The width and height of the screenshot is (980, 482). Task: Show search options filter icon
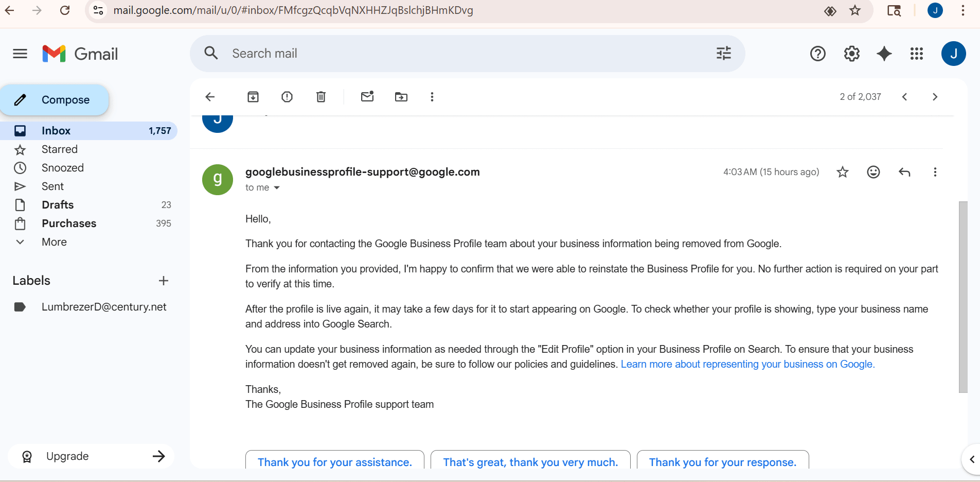pyautogui.click(x=724, y=53)
